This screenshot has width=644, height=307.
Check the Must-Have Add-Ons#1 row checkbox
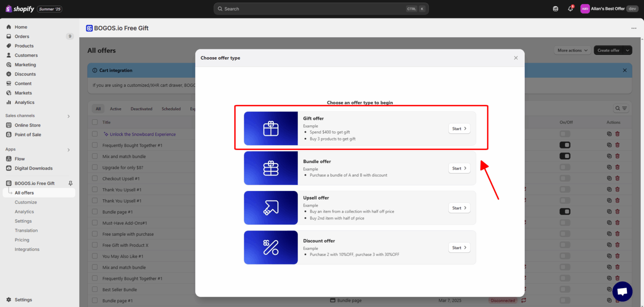pos(95,223)
